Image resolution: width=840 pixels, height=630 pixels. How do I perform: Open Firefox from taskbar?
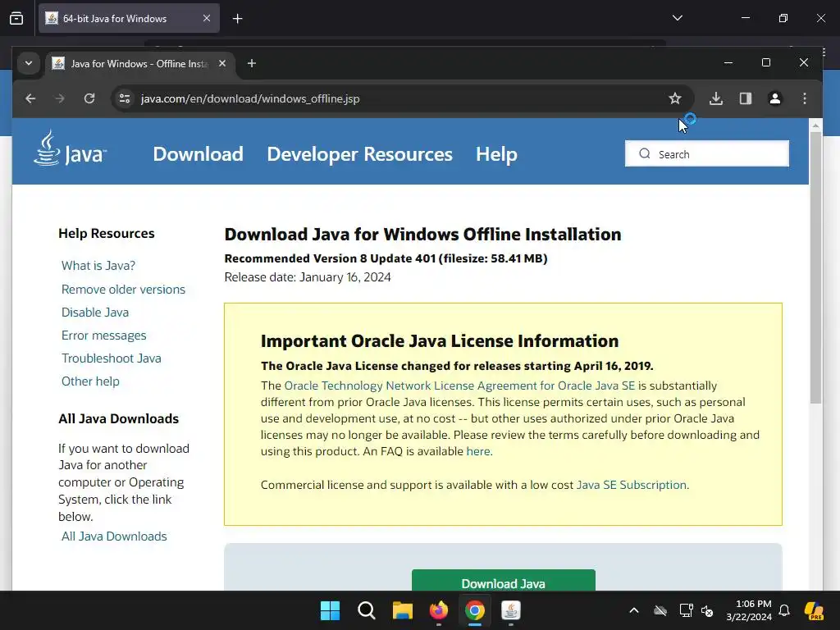point(439,610)
